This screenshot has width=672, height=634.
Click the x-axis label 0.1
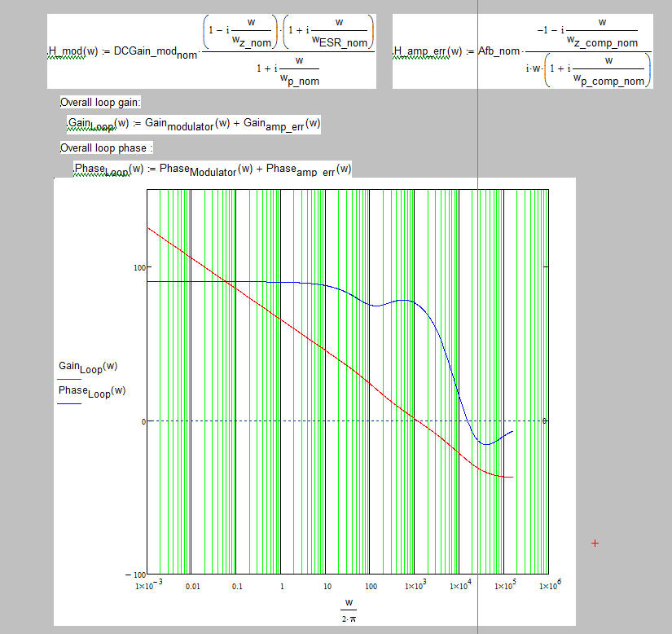coord(237,587)
